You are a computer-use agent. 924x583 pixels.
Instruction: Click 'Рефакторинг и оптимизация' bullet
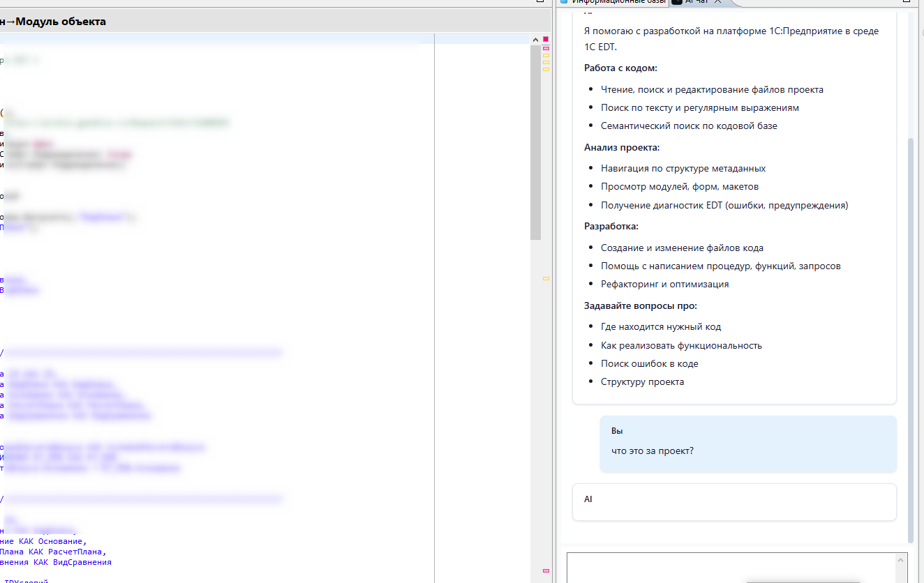(664, 285)
